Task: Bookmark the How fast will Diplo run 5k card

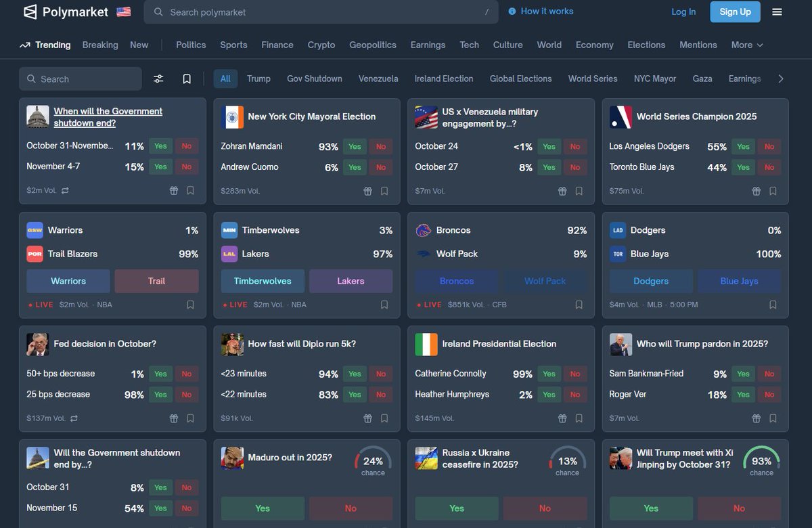Action: click(384, 418)
